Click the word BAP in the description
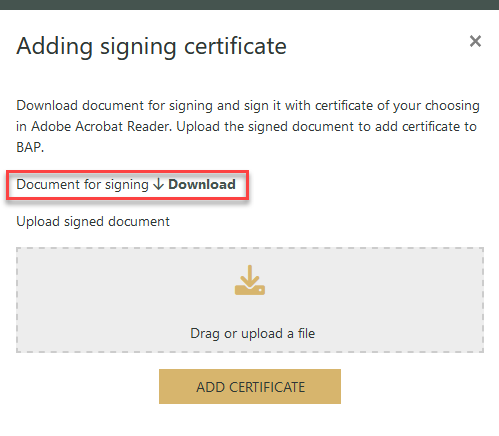This screenshot has width=499, height=436. click(30, 147)
